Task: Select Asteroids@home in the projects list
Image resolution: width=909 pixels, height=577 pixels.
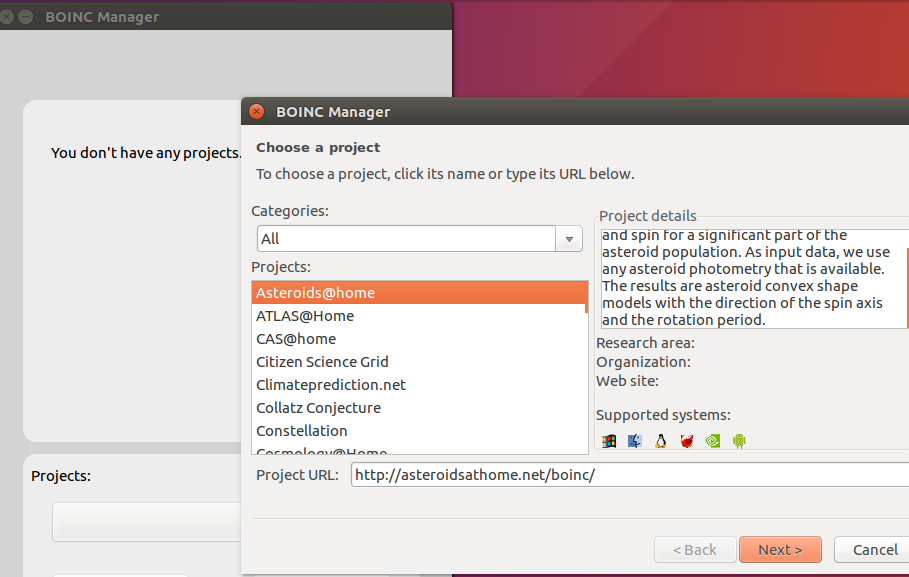Action: pos(419,293)
